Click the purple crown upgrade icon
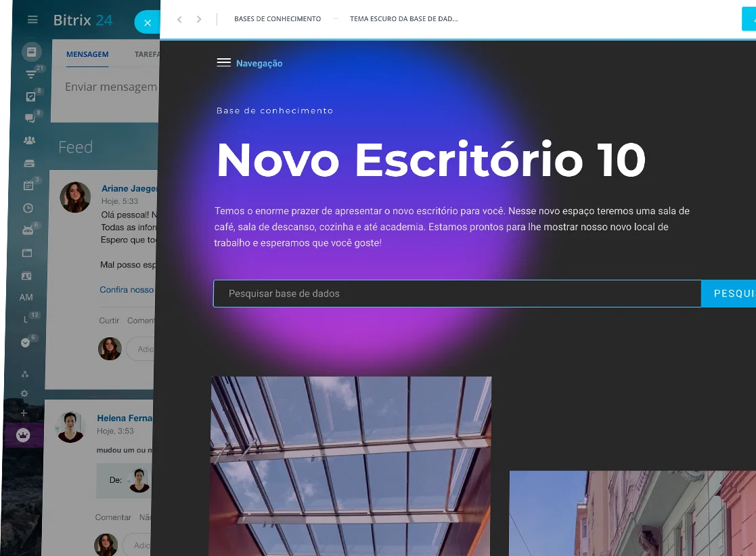The height and width of the screenshot is (556, 756). tap(24, 435)
